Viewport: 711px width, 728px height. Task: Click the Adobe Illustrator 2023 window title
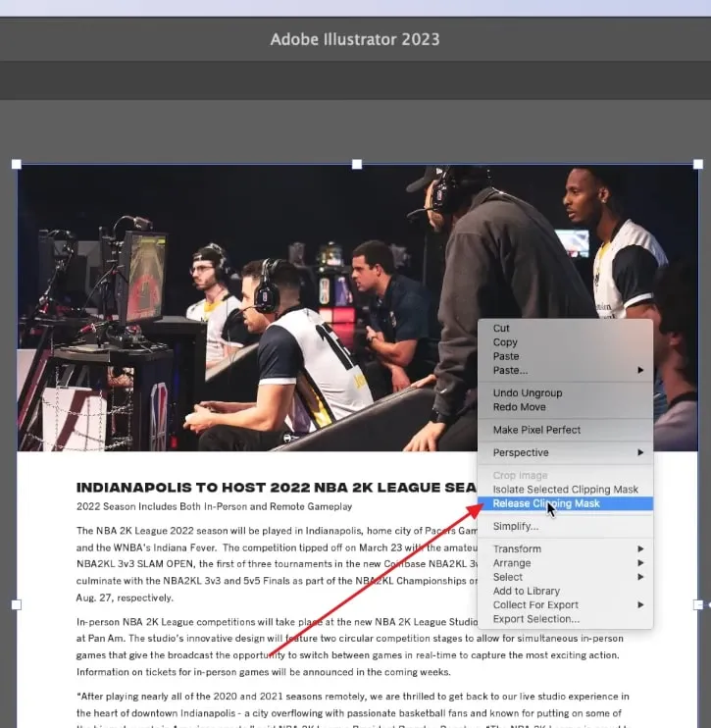[x=355, y=39]
